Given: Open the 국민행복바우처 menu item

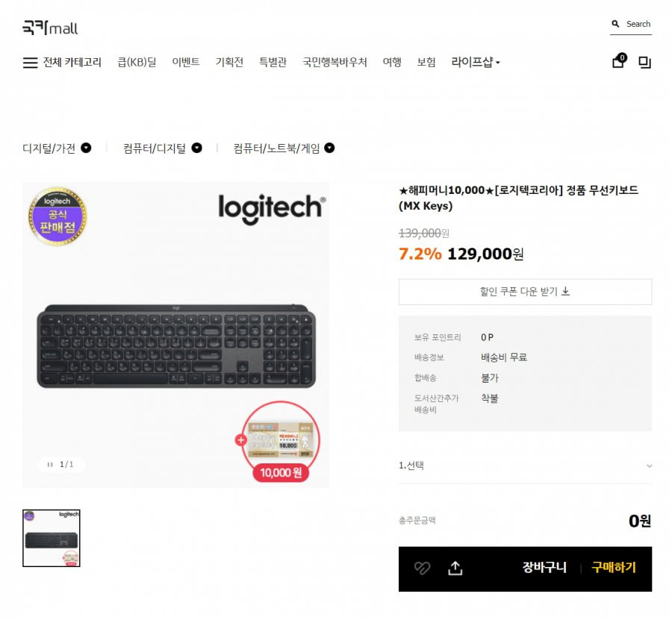Looking at the screenshot, I should coord(335,63).
